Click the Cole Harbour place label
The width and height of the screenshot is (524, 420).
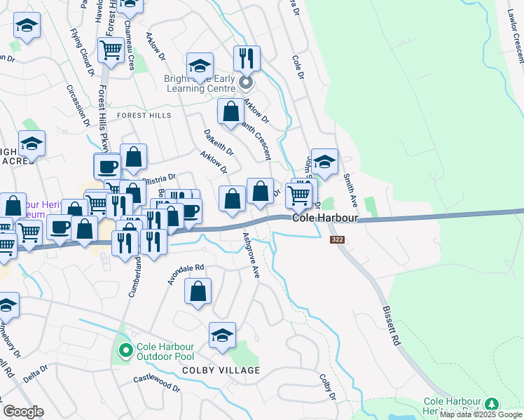(325, 218)
